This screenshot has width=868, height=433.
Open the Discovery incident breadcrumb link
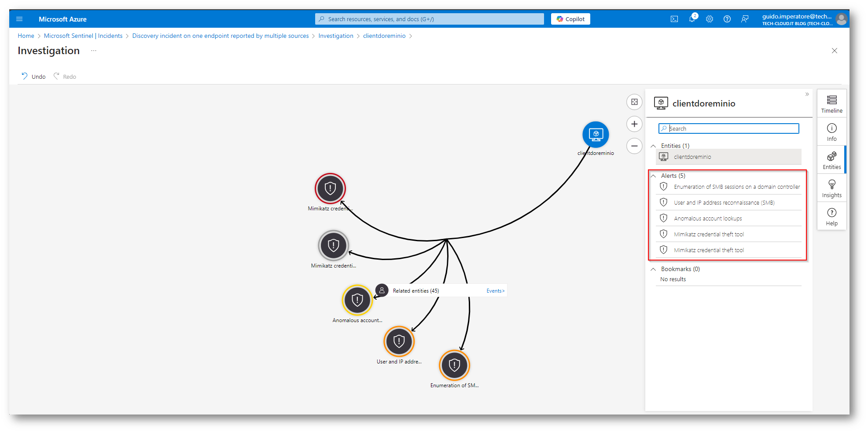[221, 36]
